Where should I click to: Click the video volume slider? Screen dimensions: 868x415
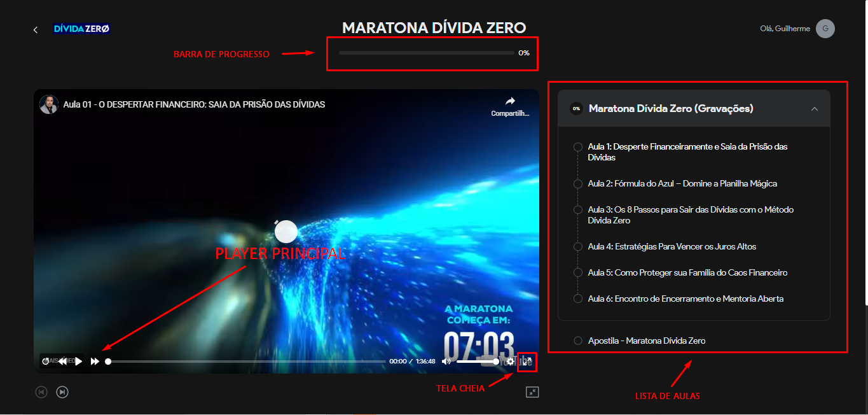(477, 362)
